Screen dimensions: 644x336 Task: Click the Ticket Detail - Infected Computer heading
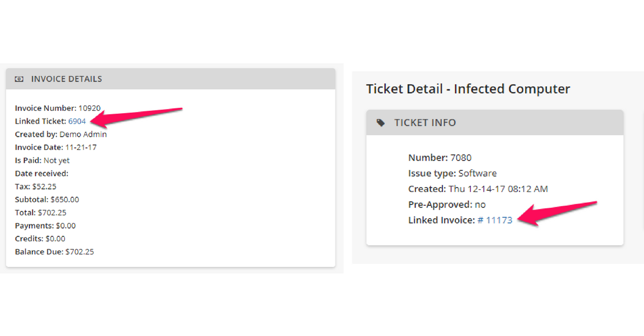click(x=468, y=89)
